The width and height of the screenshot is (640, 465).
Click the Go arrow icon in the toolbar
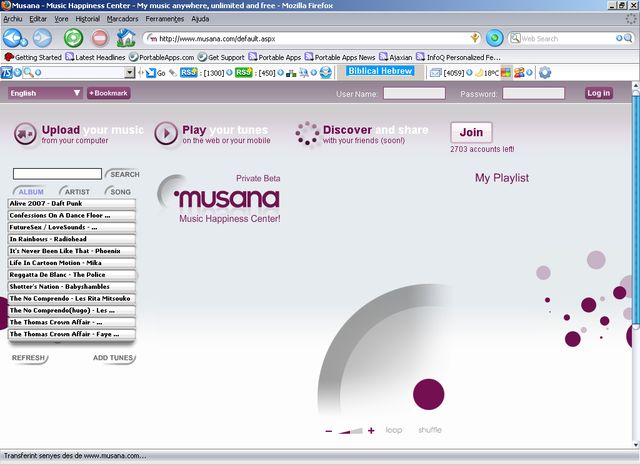point(151,73)
